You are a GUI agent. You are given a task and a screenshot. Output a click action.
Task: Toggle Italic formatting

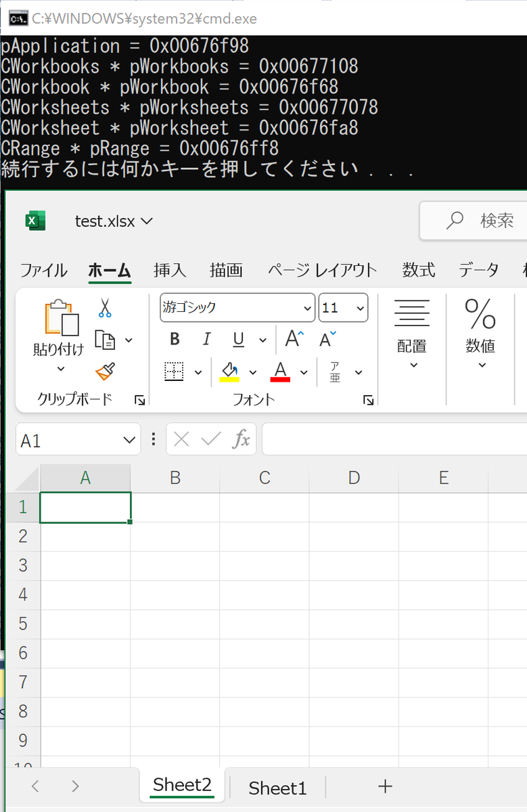tap(207, 339)
